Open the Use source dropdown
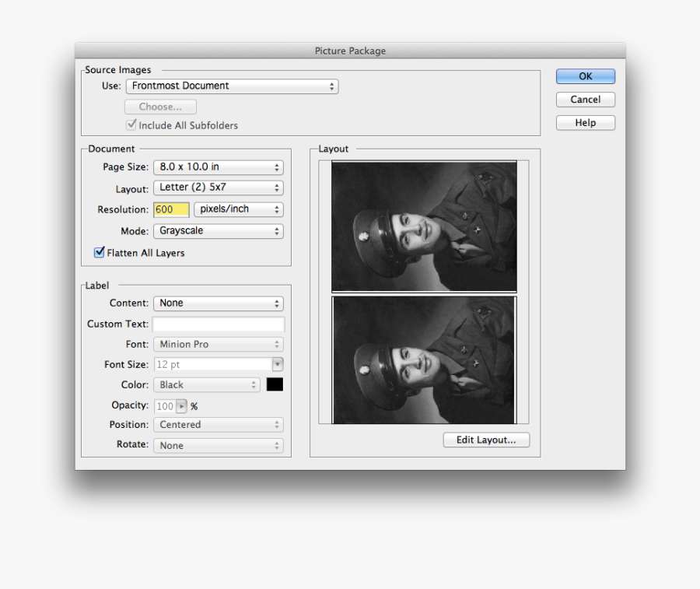Viewport: 700px width, 589px height. pyautogui.click(x=232, y=86)
